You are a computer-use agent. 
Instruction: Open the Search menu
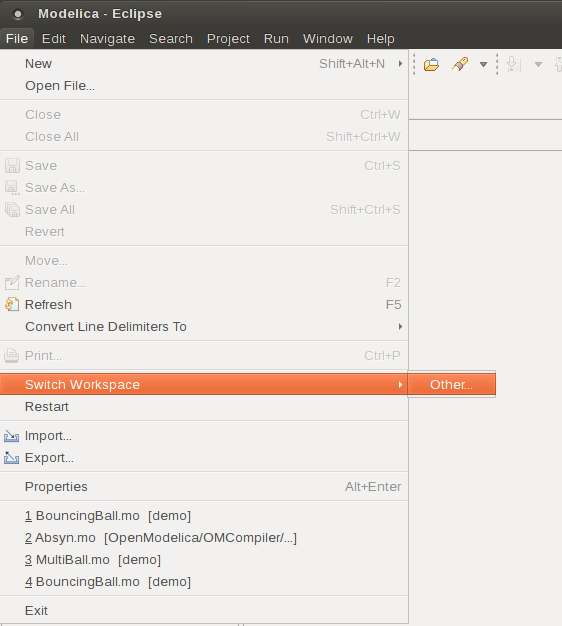coord(171,39)
